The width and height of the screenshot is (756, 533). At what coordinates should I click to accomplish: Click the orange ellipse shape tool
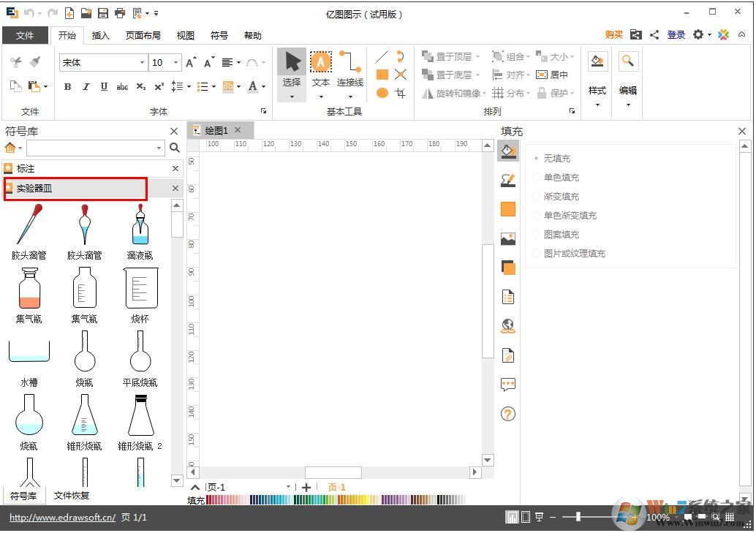tap(382, 93)
